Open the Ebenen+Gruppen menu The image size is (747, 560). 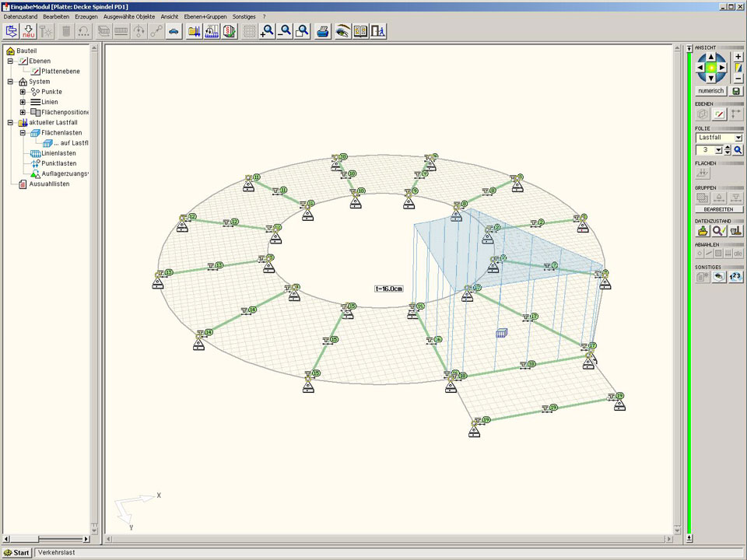point(204,16)
